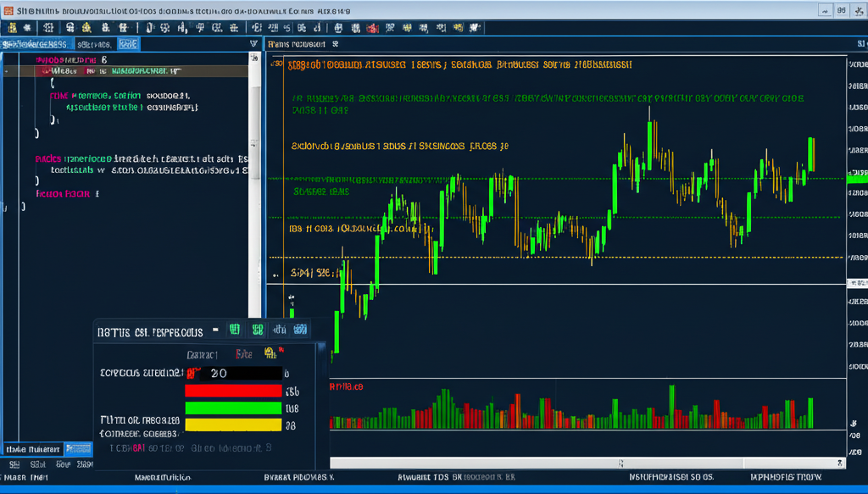The image size is (868, 494).
Task: Select the New Order toolbar icon
Action: [13, 27]
